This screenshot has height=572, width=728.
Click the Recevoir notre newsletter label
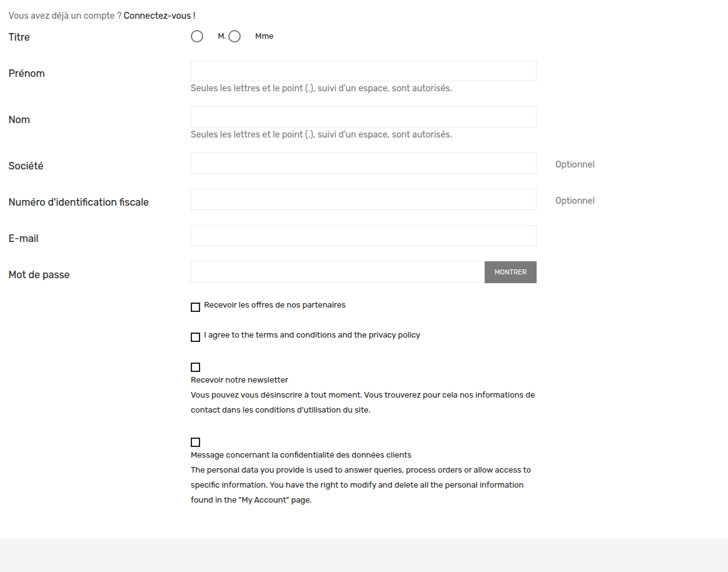point(239,380)
